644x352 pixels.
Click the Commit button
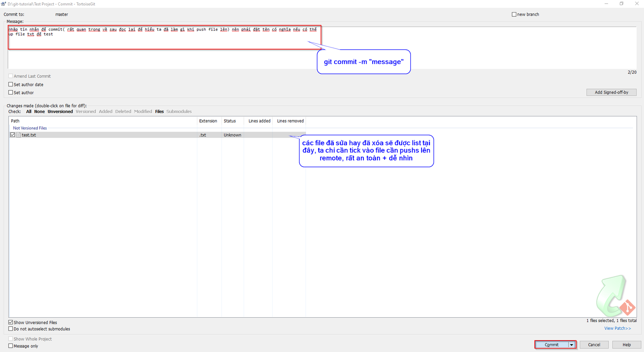551,345
